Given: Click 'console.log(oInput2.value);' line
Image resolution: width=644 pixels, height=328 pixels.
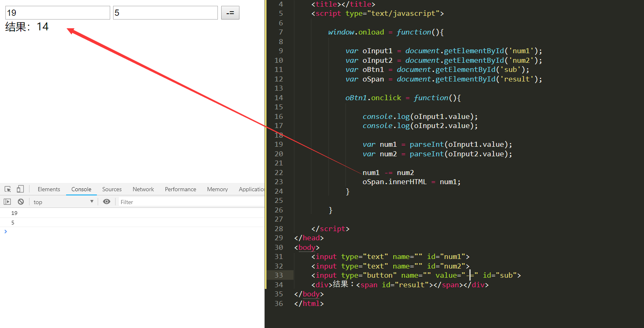Looking at the screenshot, I should (x=420, y=126).
